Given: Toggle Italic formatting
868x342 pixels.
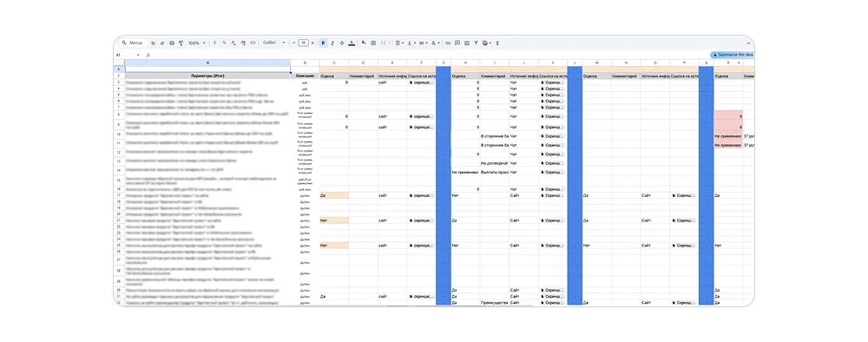Looking at the screenshot, I should click(x=332, y=43).
